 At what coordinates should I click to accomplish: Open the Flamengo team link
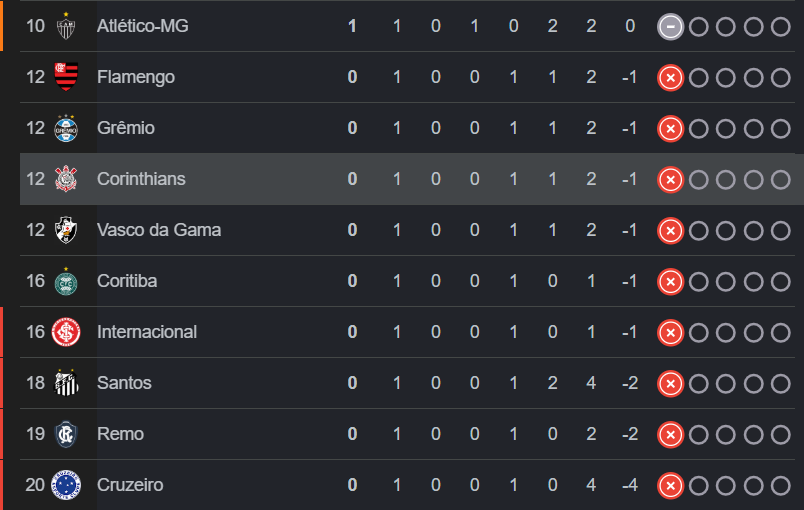[136, 77]
